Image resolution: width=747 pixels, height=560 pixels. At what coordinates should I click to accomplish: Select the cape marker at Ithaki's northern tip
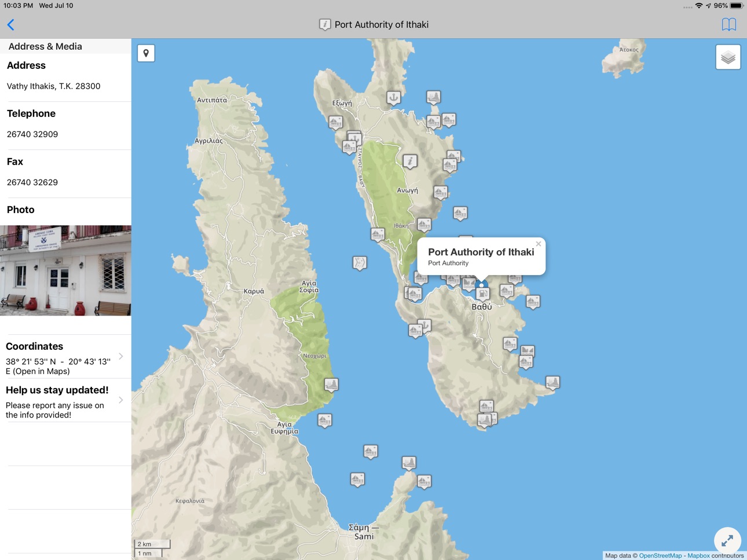tap(433, 97)
